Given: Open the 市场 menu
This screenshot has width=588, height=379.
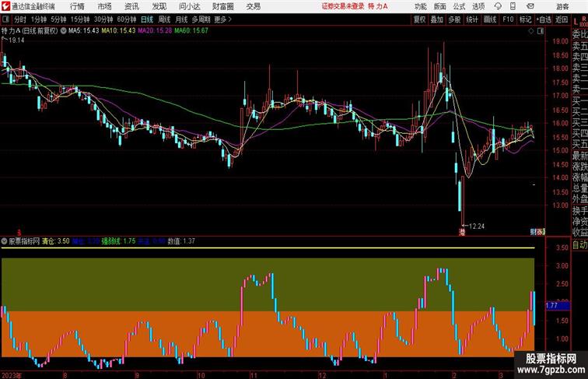Looking at the screenshot, I should pyautogui.click(x=104, y=6).
